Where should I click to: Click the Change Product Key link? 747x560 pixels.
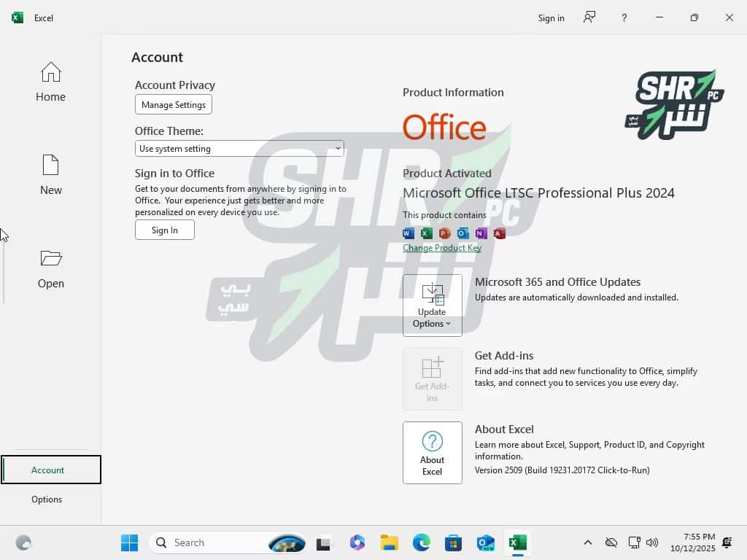click(442, 248)
